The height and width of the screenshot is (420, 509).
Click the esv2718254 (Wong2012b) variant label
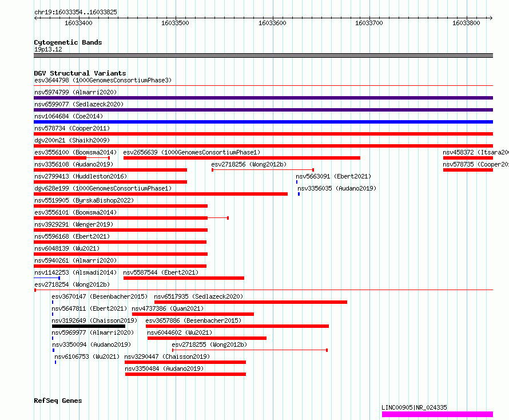click(72, 284)
